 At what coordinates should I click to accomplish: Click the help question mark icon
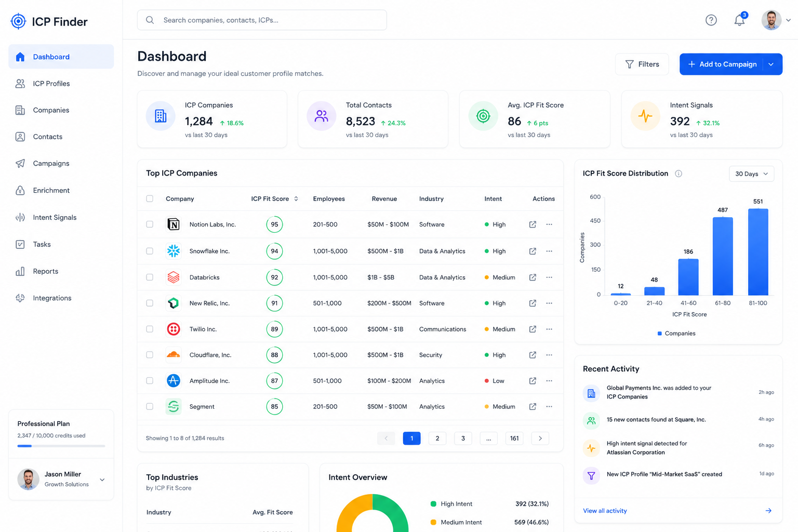coord(711,20)
